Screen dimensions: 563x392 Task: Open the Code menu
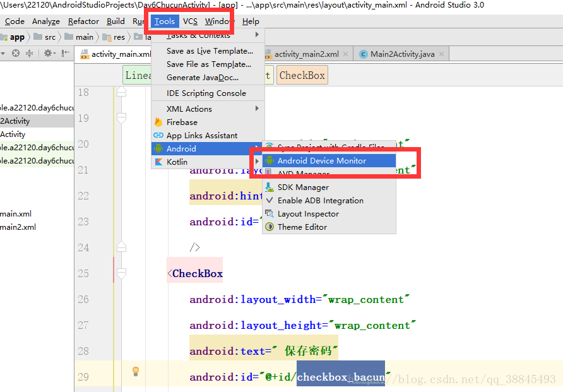15,21
